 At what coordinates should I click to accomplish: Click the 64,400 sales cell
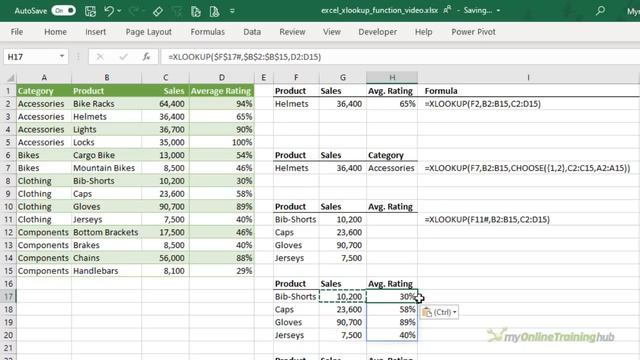tap(165, 104)
